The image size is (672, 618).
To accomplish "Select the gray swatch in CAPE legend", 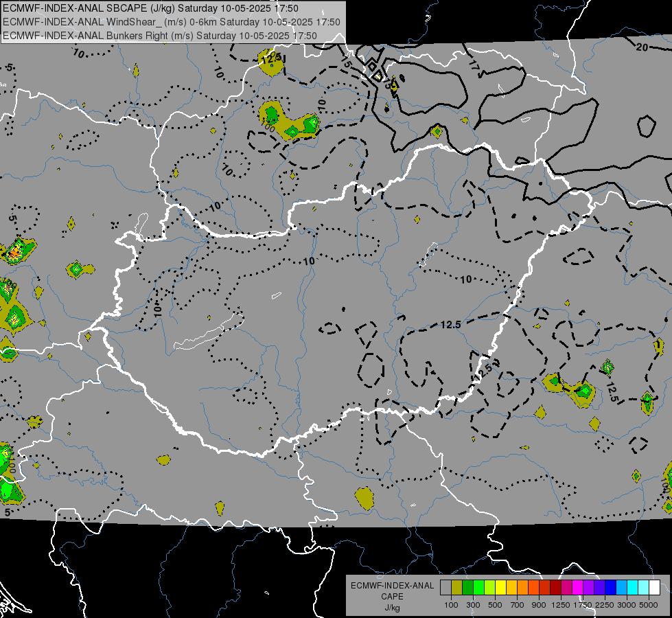I will [x=445, y=588].
